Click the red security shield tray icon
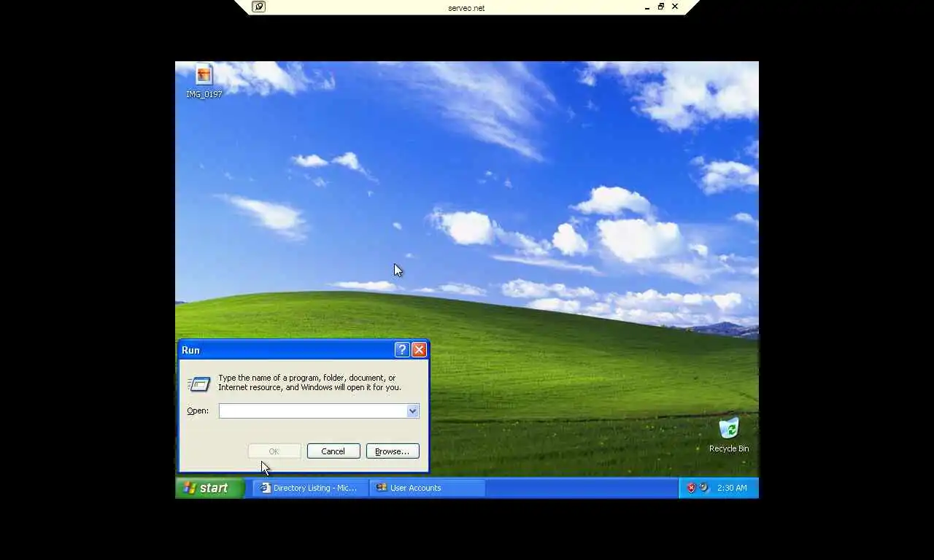The width and height of the screenshot is (934, 560). [x=691, y=488]
